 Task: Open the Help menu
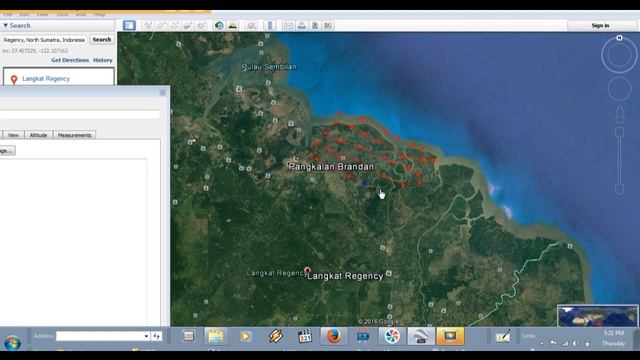coord(100,14)
